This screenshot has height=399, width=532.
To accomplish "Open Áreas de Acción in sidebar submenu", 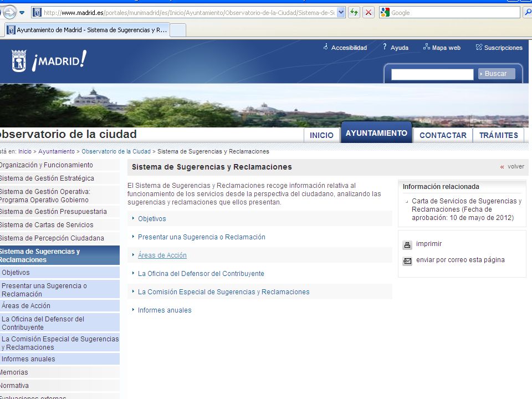I will (59, 306).
